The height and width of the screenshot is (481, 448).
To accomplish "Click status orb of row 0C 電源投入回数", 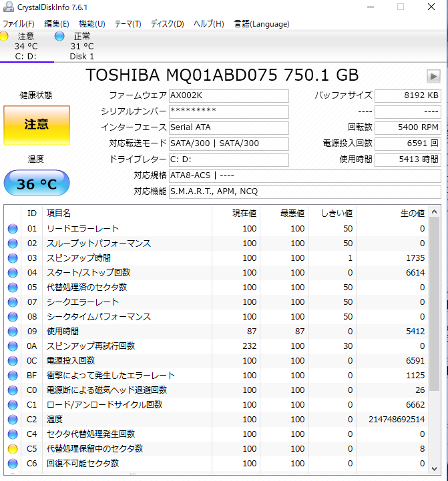I will [x=13, y=361].
